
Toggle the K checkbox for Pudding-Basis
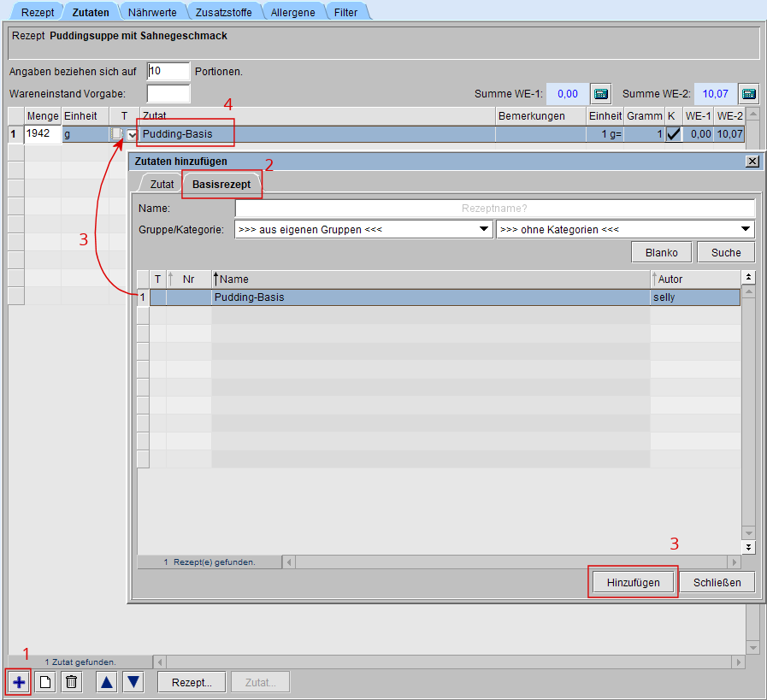[673, 134]
